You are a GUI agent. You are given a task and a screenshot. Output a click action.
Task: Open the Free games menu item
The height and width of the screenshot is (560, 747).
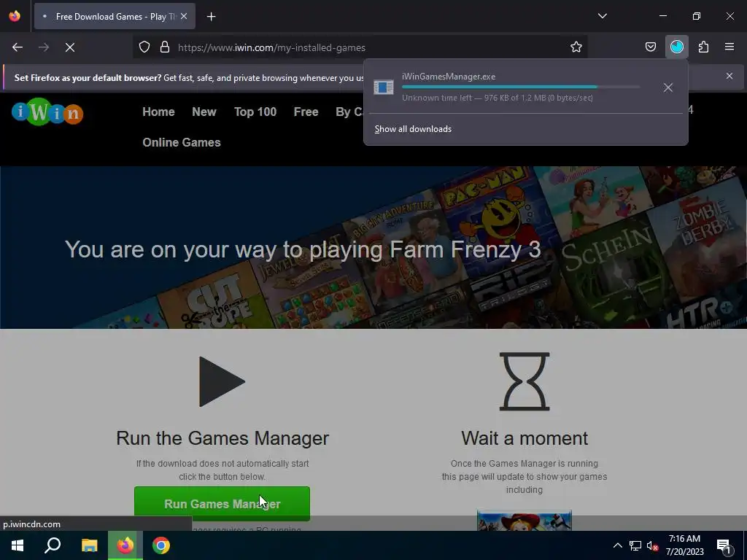(x=306, y=112)
